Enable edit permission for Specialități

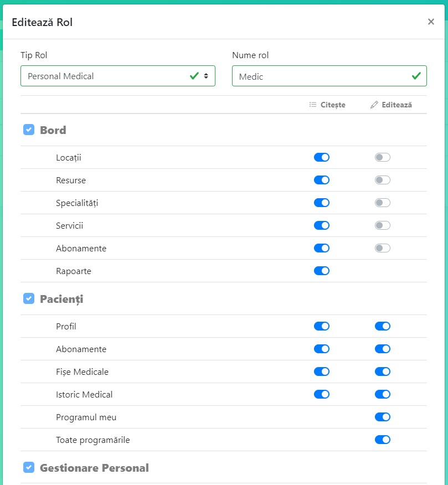tap(383, 203)
